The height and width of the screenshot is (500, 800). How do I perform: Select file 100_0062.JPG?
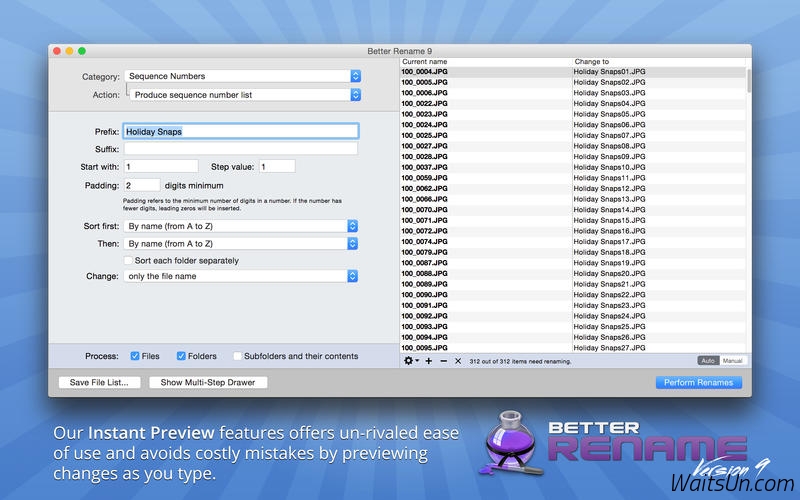424,189
